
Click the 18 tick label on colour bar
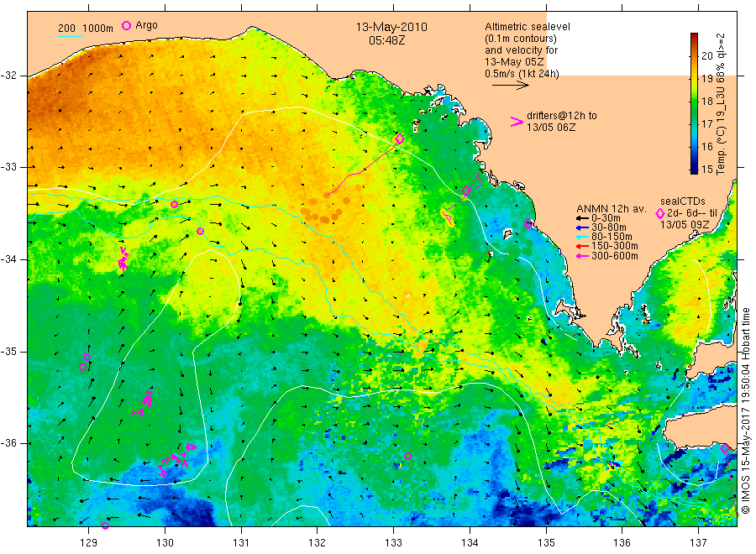pyautogui.click(x=706, y=102)
